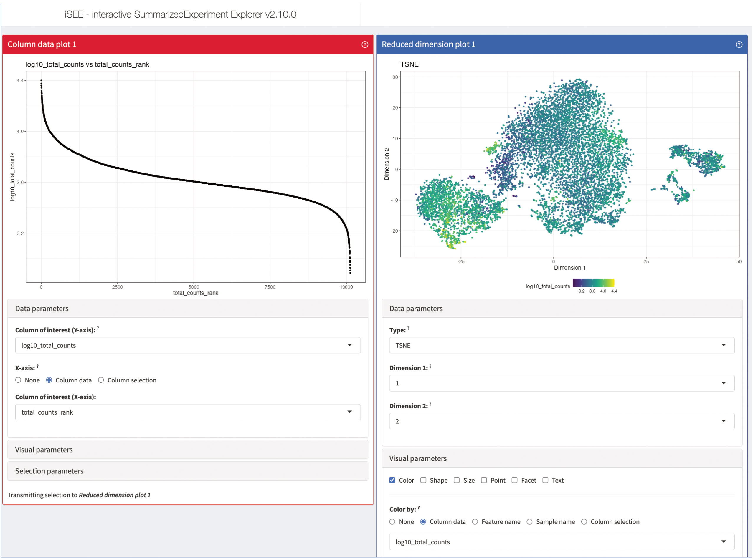Click help mark next to Dimension 1 label
This screenshot has width=753, height=560.
pos(430,366)
